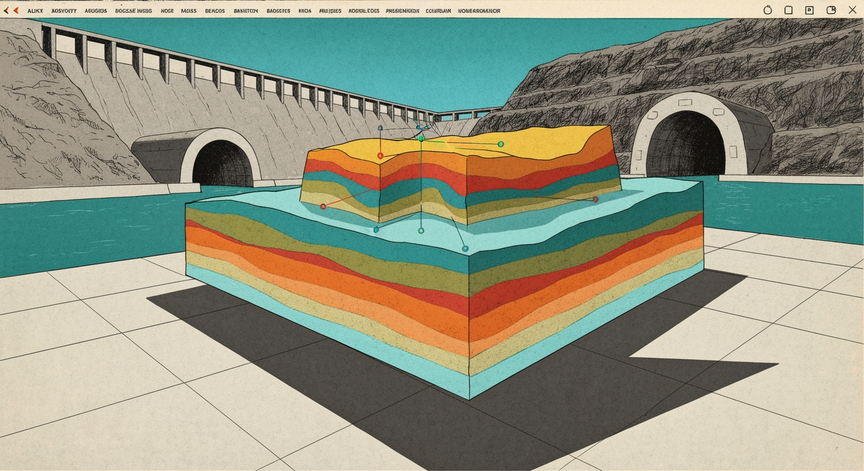Click the circular refresh icon in title bar
Screen dimensions: 864x471
tap(768, 10)
